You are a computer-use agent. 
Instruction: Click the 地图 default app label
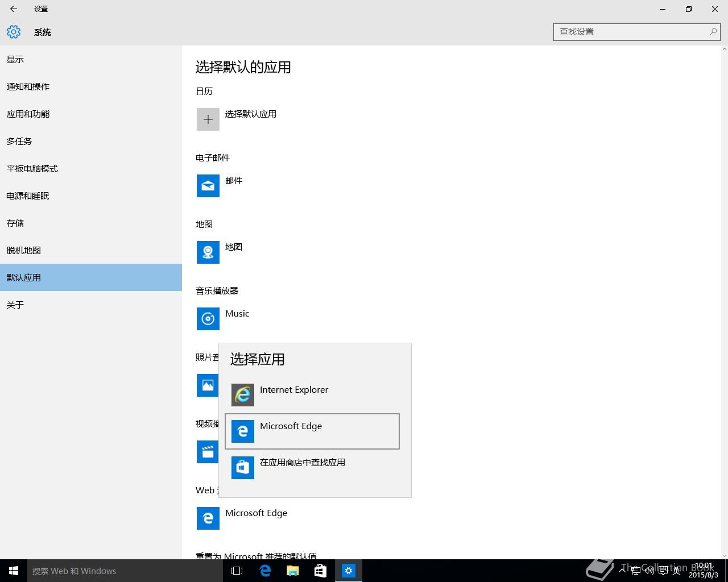click(x=234, y=247)
